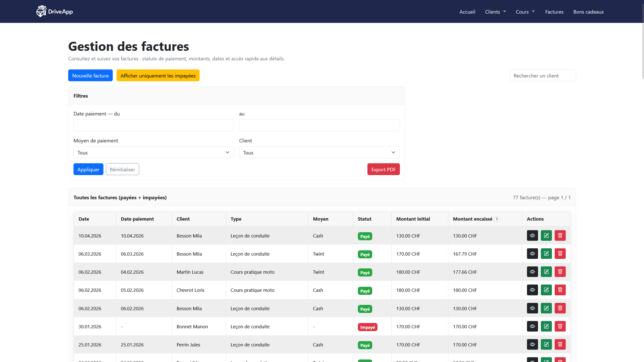Expand the Cours navigation menu
The image size is (644, 362).
click(x=525, y=12)
